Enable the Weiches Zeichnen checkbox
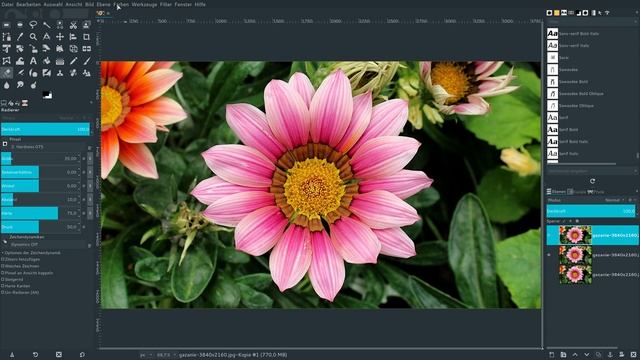Screen dimensions: 640x360 pos(2,266)
